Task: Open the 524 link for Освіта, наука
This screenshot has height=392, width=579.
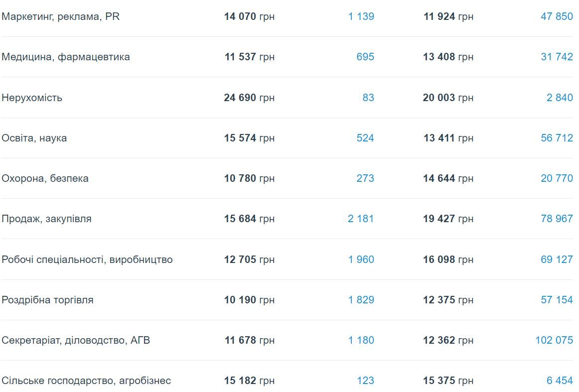Action: coord(365,138)
